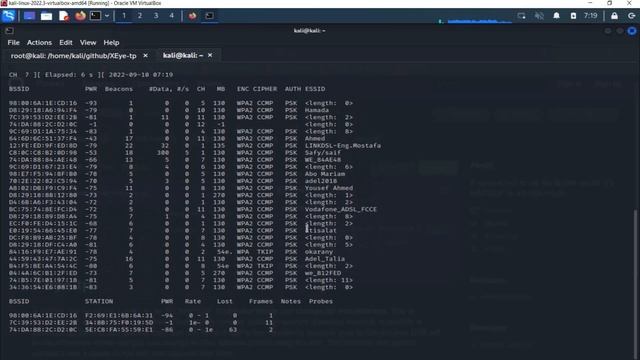The height and width of the screenshot is (360, 640).
Task: Click BSSID 12:FE:ED:9F:ED:8D
Action: coord(43,146)
